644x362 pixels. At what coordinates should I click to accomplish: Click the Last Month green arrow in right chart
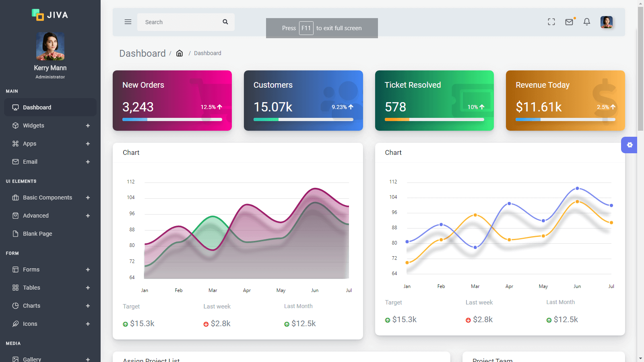click(549, 320)
